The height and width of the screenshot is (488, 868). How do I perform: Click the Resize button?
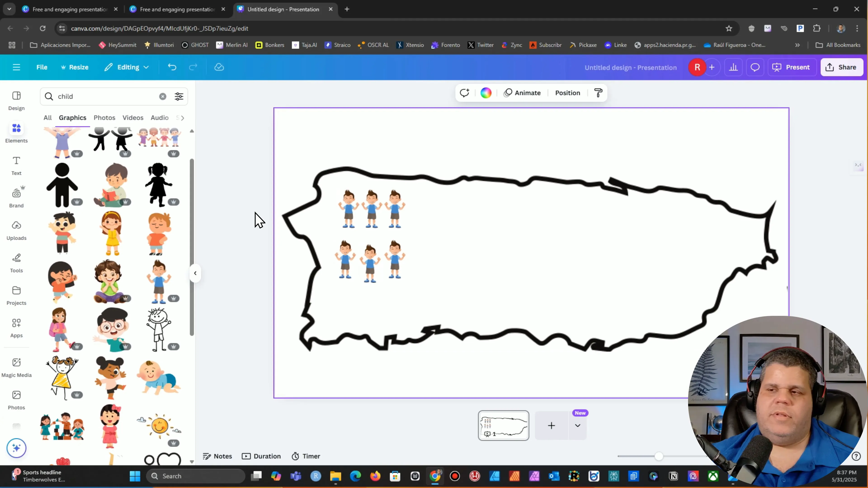(x=74, y=67)
